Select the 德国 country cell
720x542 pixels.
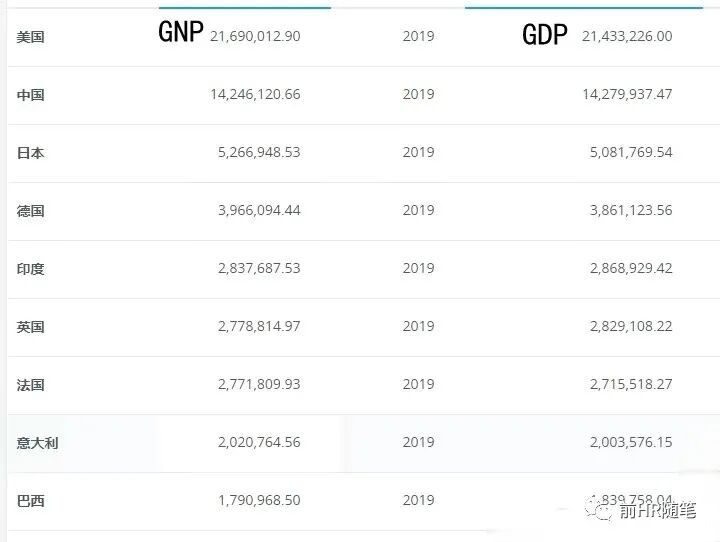click(31, 211)
